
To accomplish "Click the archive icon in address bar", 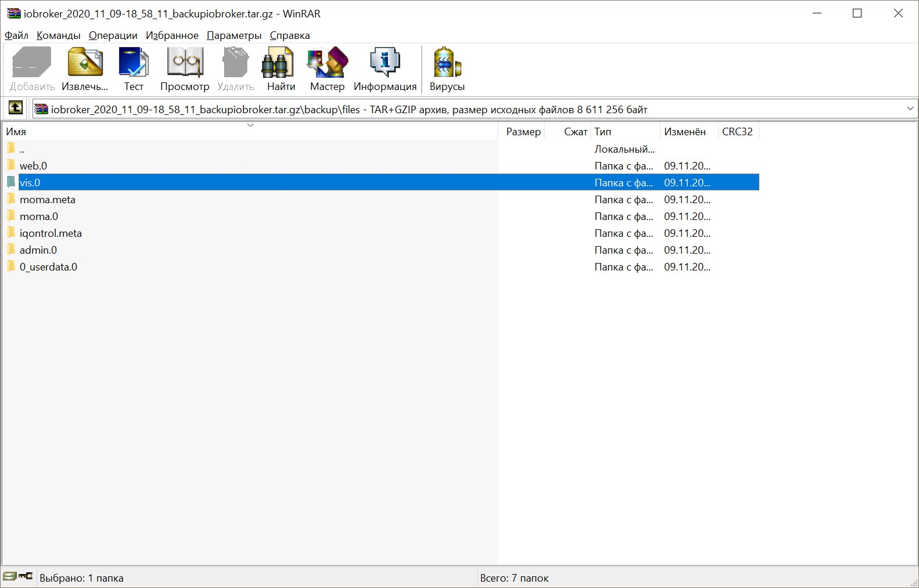I will click(41, 109).
